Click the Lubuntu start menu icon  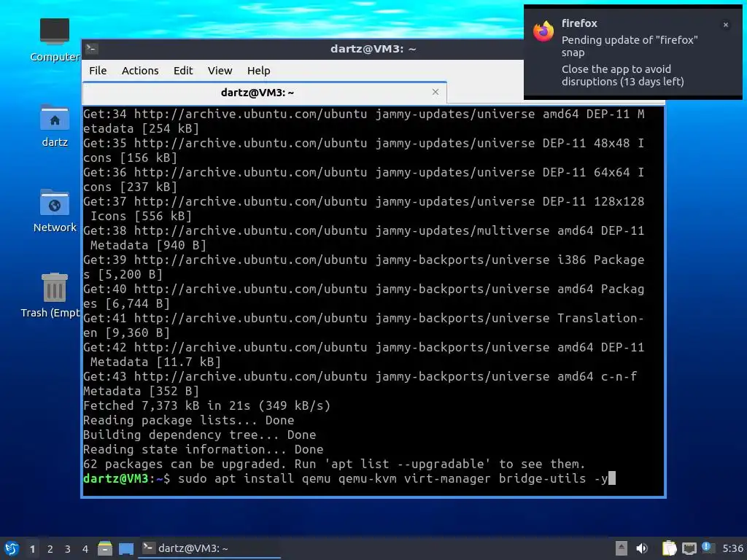pyautogui.click(x=12, y=548)
